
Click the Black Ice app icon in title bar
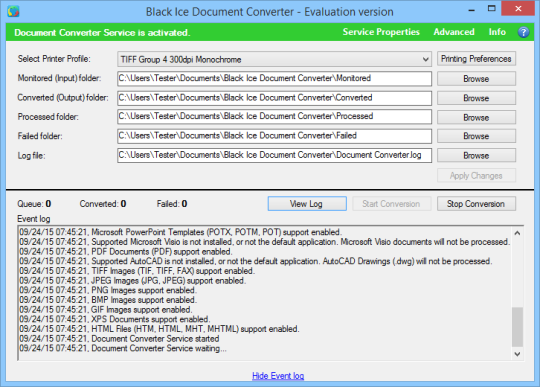click(13, 11)
